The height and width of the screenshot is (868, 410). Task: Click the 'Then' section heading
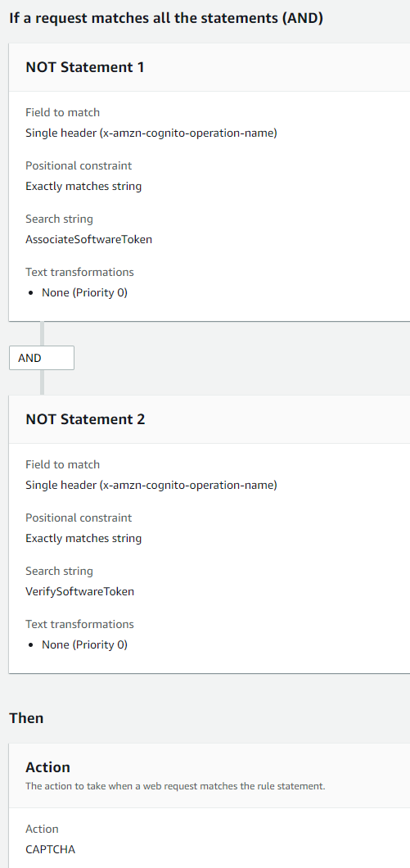tap(26, 718)
